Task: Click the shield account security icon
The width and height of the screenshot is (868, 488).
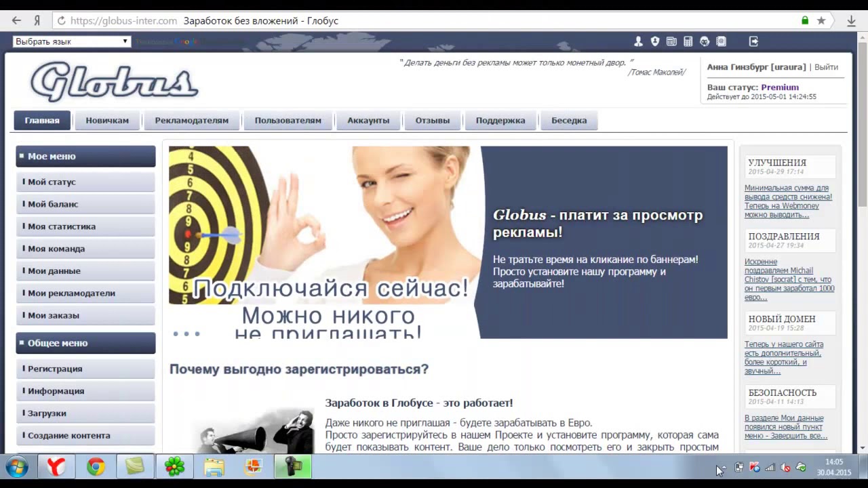Action: pos(655,41)
